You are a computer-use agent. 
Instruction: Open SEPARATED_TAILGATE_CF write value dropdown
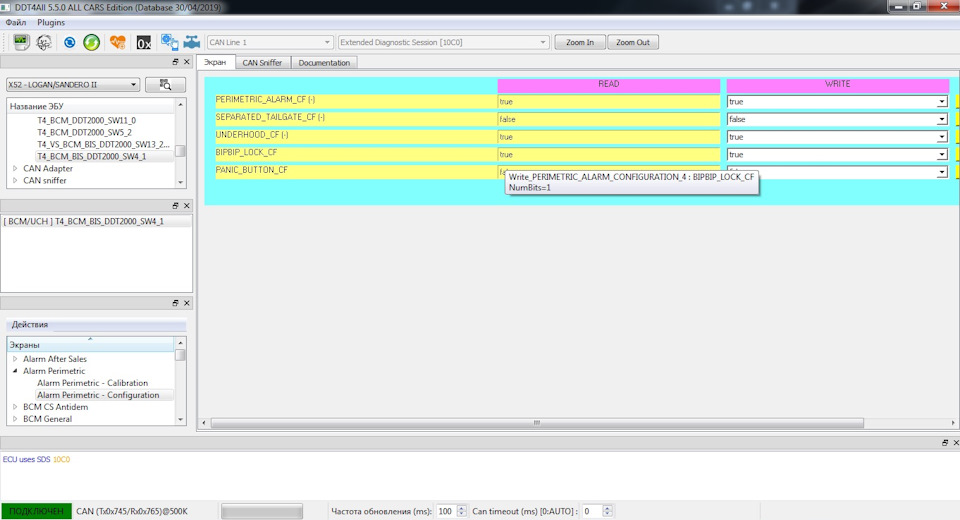coord(941,119)
